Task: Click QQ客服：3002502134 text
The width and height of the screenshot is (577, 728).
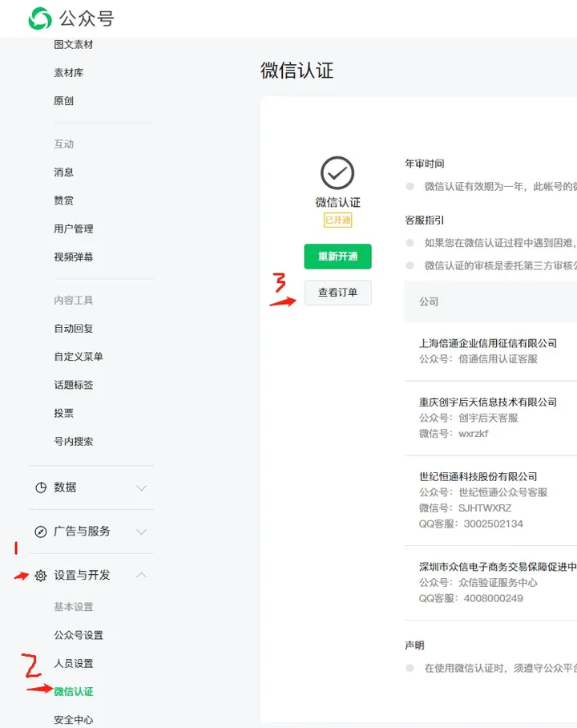Action: [470, 524]
